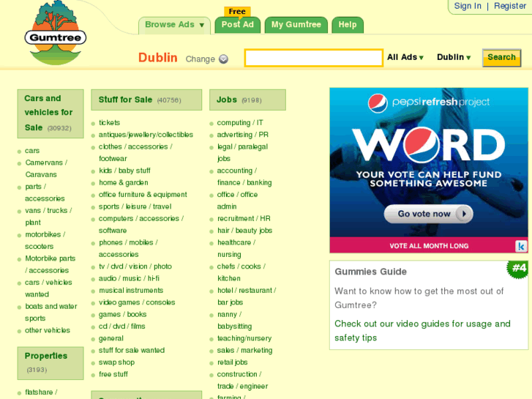Select office furniture & equipment link

[143, 195]
